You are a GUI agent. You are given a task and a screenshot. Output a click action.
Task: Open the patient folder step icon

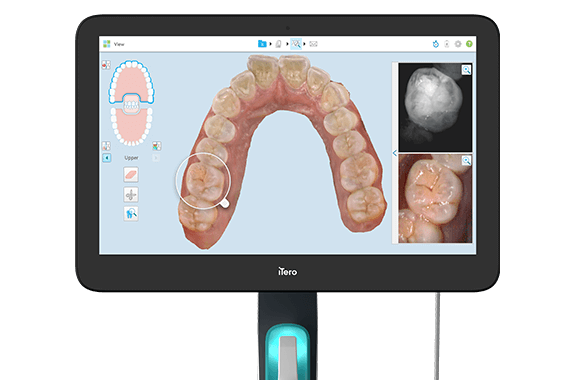tap(262, 44)
